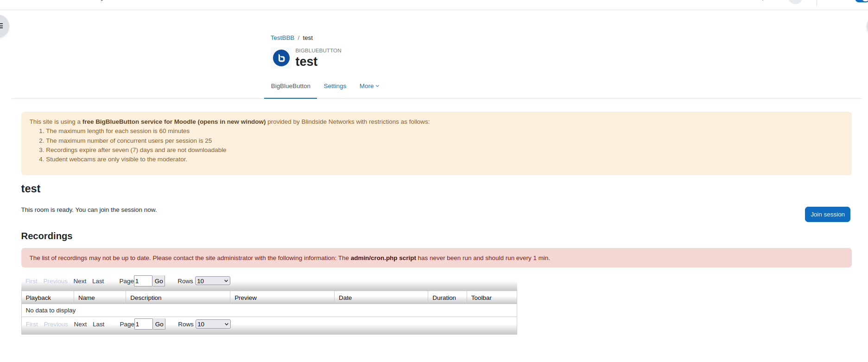Click the 'admin/cron.php script' warning text
This screenshot has height=362, width=868.
pyautogui.click(x=383, y=258)
